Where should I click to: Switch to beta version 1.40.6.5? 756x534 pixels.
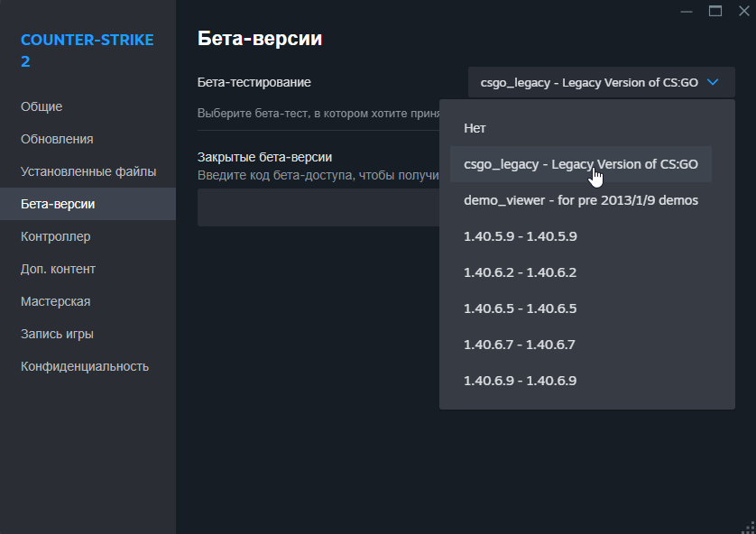click(x=520, y=308)
